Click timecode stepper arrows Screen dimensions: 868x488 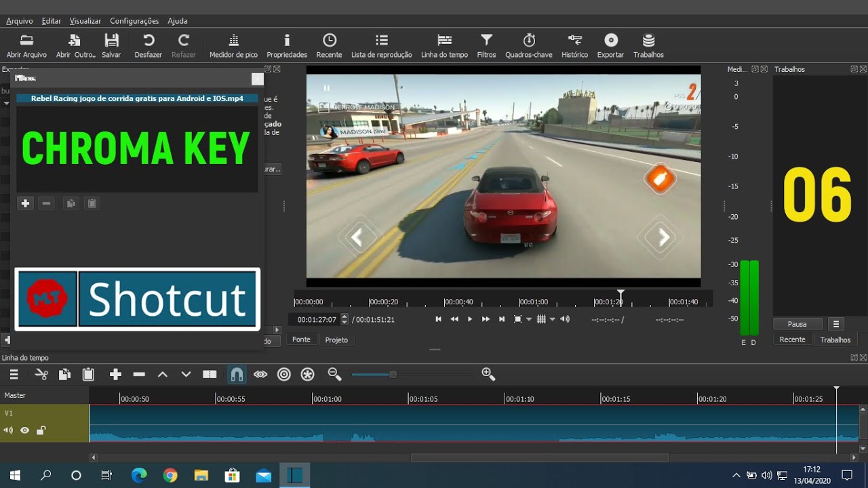point(344,319)
